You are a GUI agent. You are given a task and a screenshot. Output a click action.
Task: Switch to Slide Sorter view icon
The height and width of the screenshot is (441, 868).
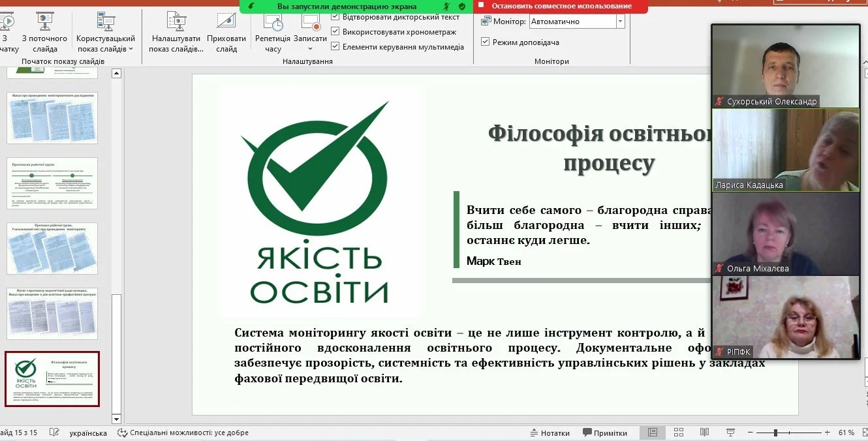pos(678,432)
